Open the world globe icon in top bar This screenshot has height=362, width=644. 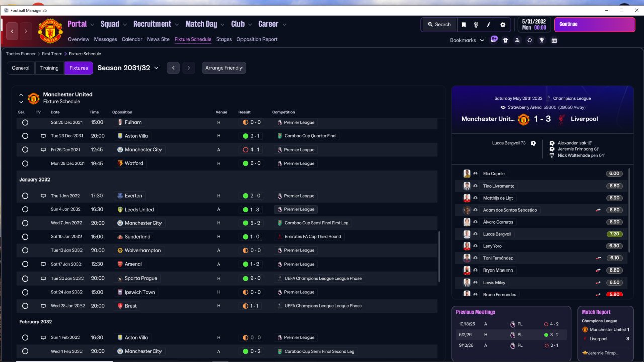point(476,24)
